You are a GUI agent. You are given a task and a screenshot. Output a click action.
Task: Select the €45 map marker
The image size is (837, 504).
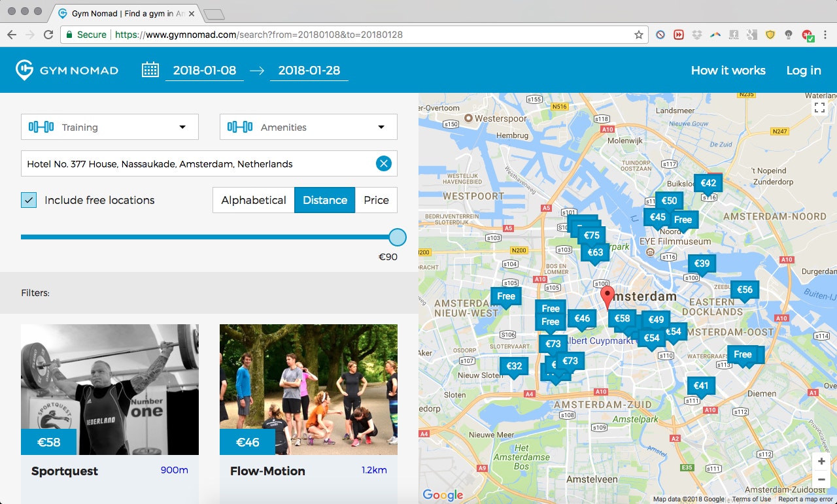657,218
